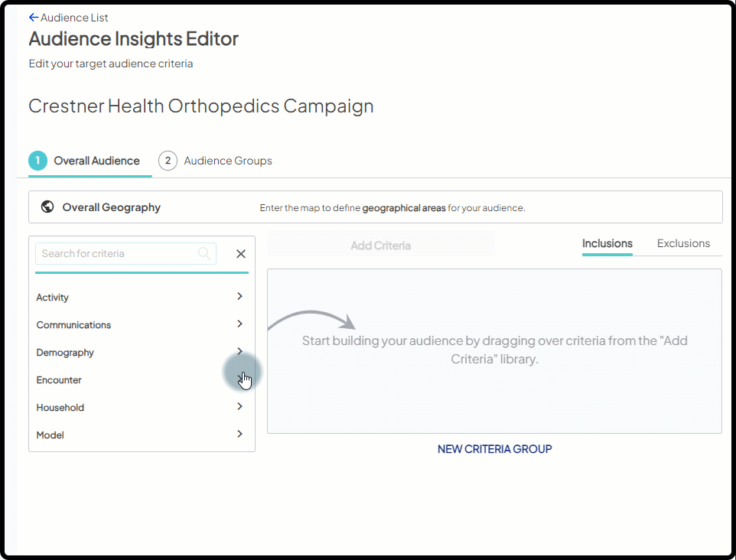736x560 pixels.
Task: Open the Household criteria chevron
Action: (239, 407)
